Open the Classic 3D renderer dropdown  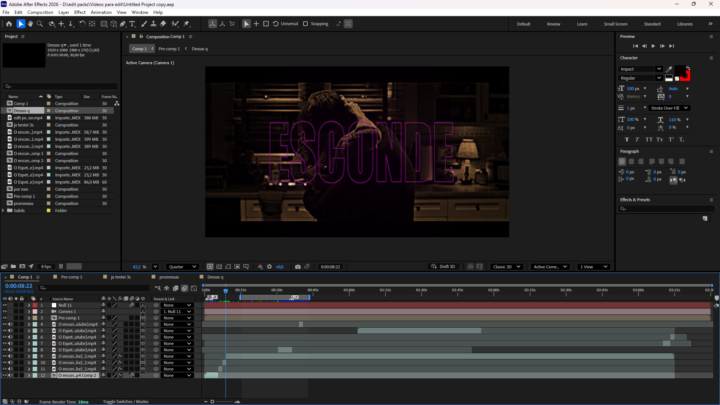tap(506, 267)
